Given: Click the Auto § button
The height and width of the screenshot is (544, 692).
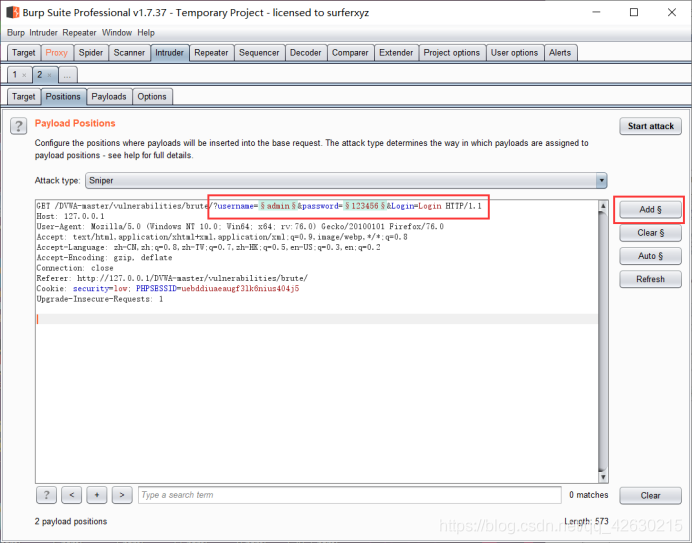Looking at the screenshot, I should pyautogui.click(x=651, y=256).
